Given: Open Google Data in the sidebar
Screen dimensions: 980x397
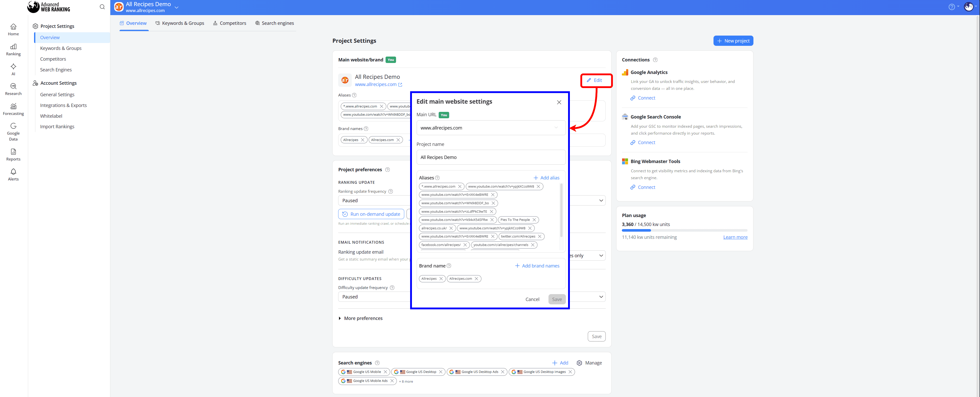Looking at the screenshot, I should click(13, 132).
